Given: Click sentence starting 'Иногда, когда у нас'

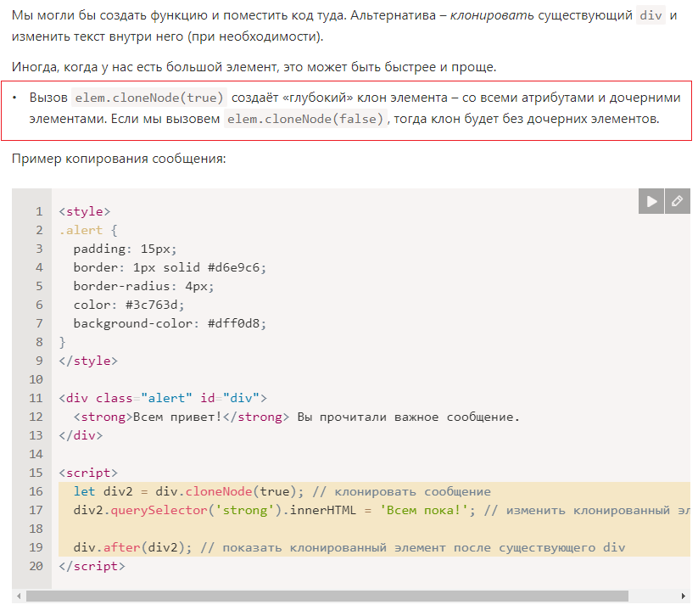Looking at the screenshot, I should point(254,67).
